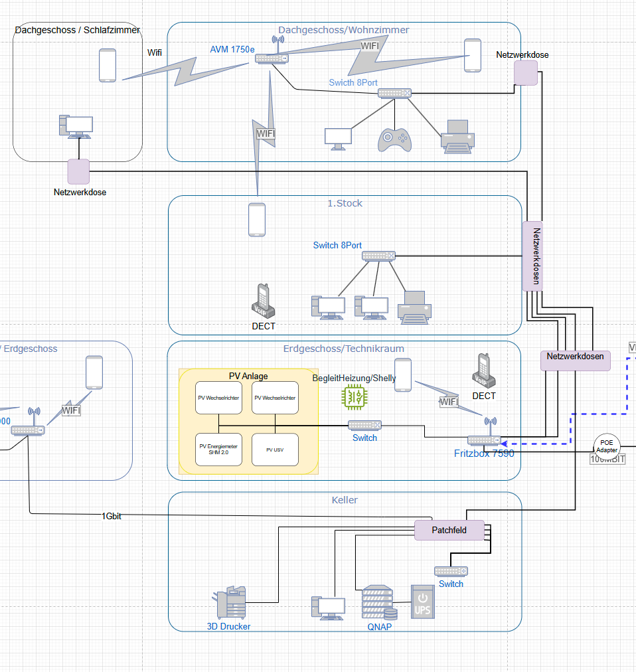Click the 1.Stock container title

[x=345, y=203]
